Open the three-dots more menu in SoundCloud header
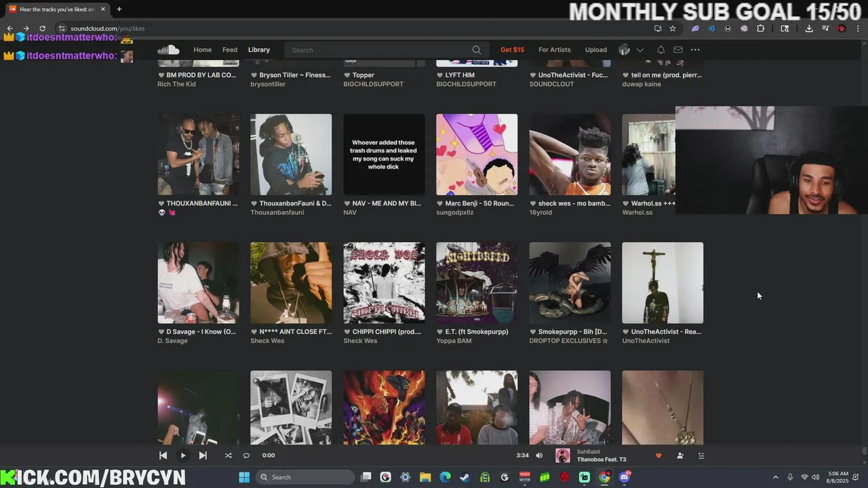The image size is (868, 488). (x=695, y=49)
